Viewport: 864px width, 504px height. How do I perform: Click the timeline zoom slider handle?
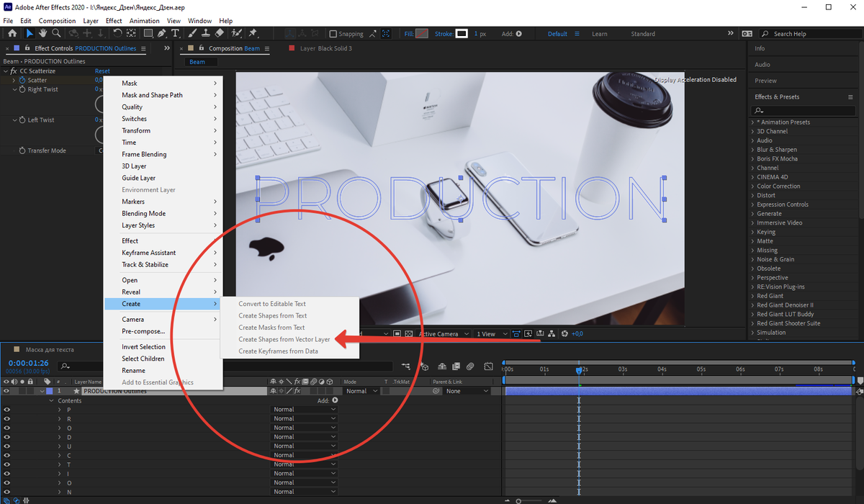(x=518, y=500)
